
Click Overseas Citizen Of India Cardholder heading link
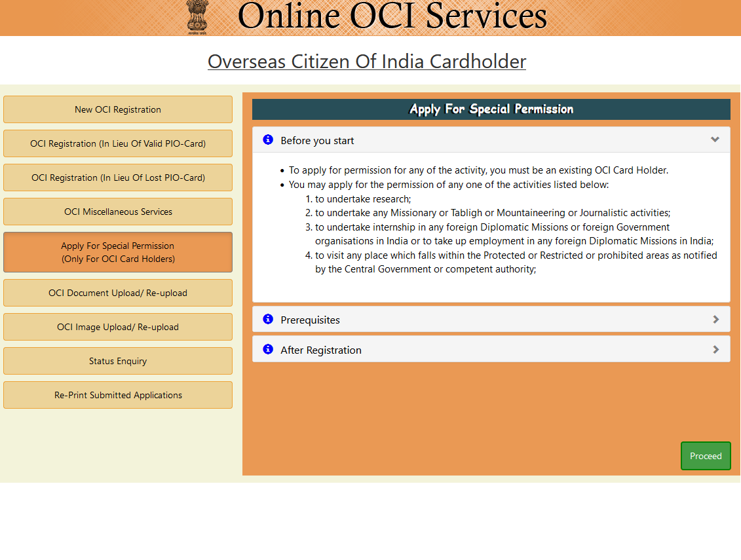pos(367,62)
